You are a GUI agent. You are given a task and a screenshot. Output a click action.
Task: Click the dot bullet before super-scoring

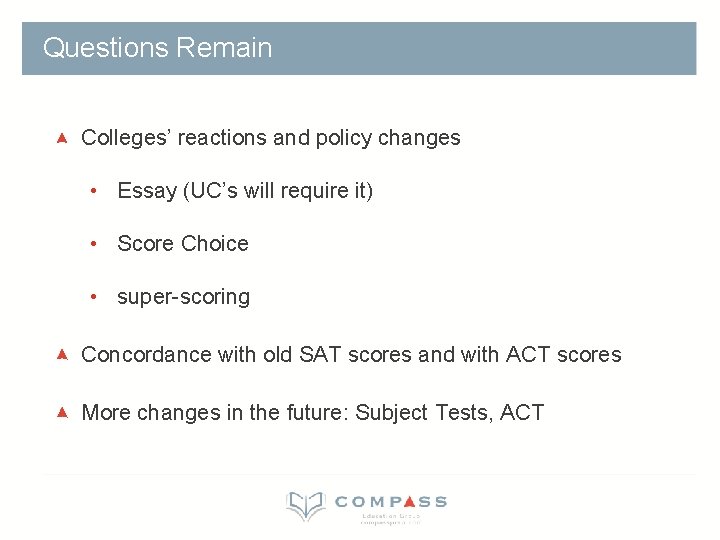92,297
